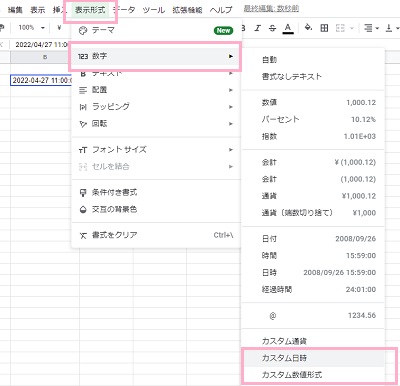
Task: Choose 日時 format 2008/09/26 15:59:00
Action: click(x=313, y=273)
